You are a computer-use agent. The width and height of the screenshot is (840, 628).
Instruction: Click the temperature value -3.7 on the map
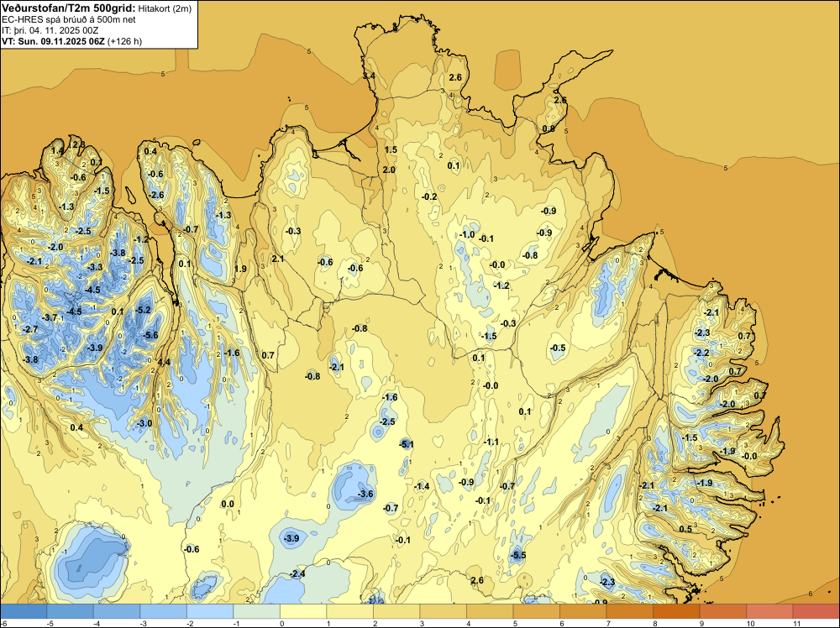(50, 317)
